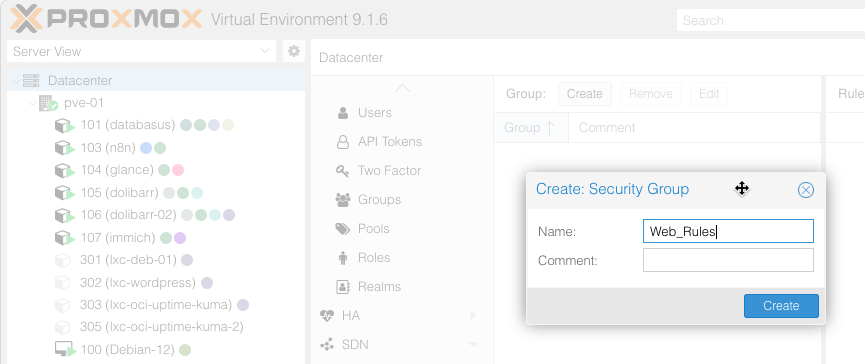
Task: Click the Roles person icon
Action: (x=343, y=258)
